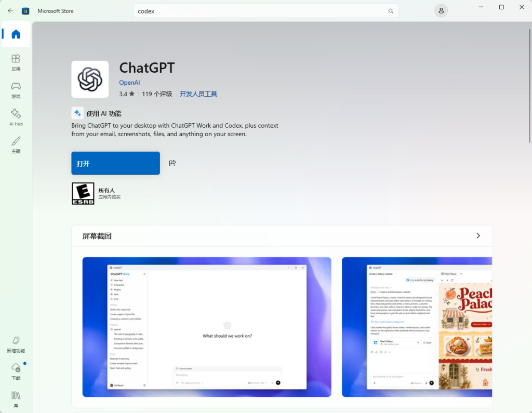
Task: Open the 开发人员工具 category link
Action: pos(198,94)
